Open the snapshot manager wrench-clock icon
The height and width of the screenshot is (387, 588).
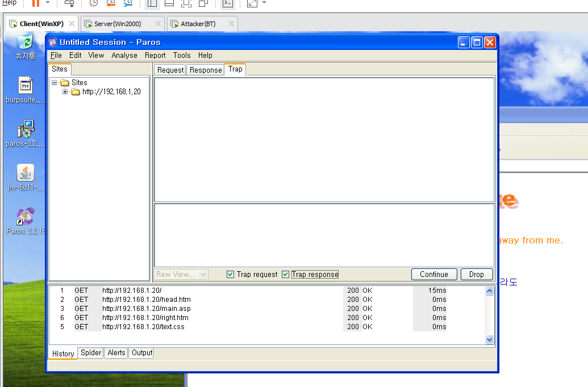click(x=128, y=3)
